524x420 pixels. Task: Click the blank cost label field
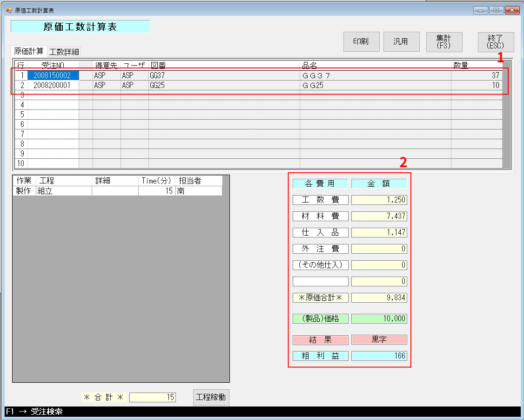point(321,281)
